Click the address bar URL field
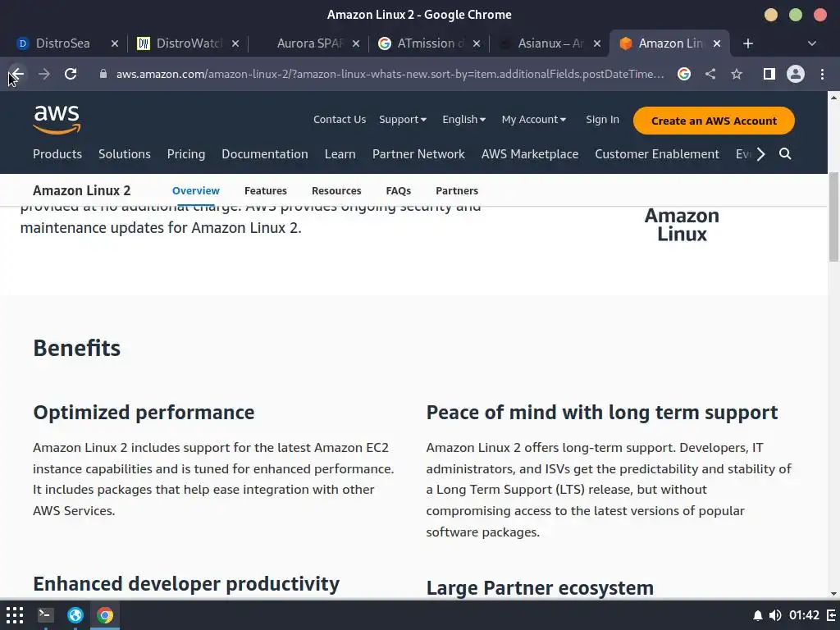This screenshot has height=630, width=840. [390, 74]
